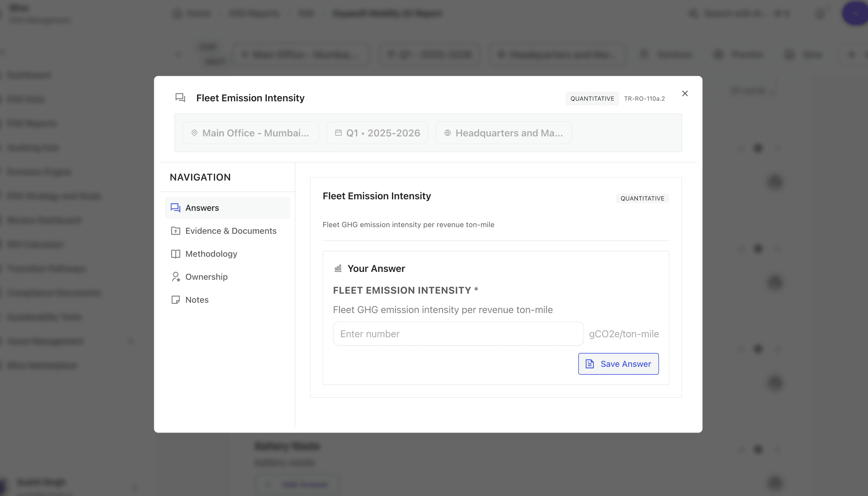Focus the Enter number input field
Viewport: 868px width, 496px height.
(458, 334)
